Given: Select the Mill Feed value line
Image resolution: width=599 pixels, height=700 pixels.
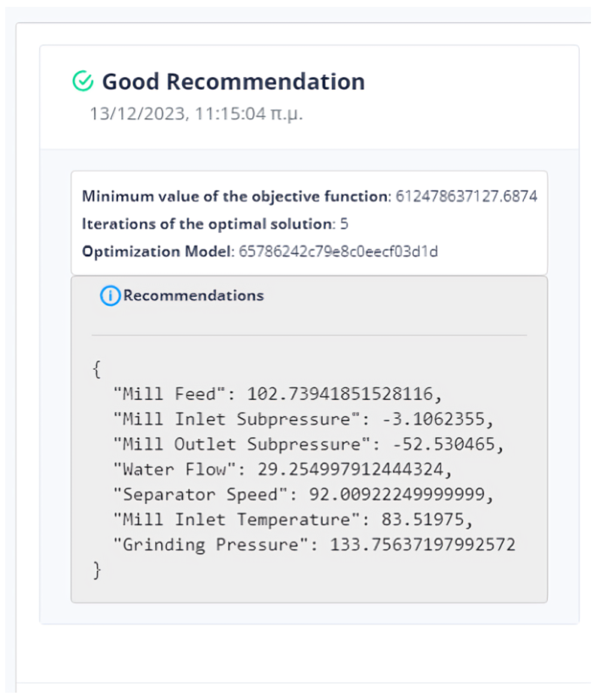Looking at the screenshot, I should coord(278,394).
